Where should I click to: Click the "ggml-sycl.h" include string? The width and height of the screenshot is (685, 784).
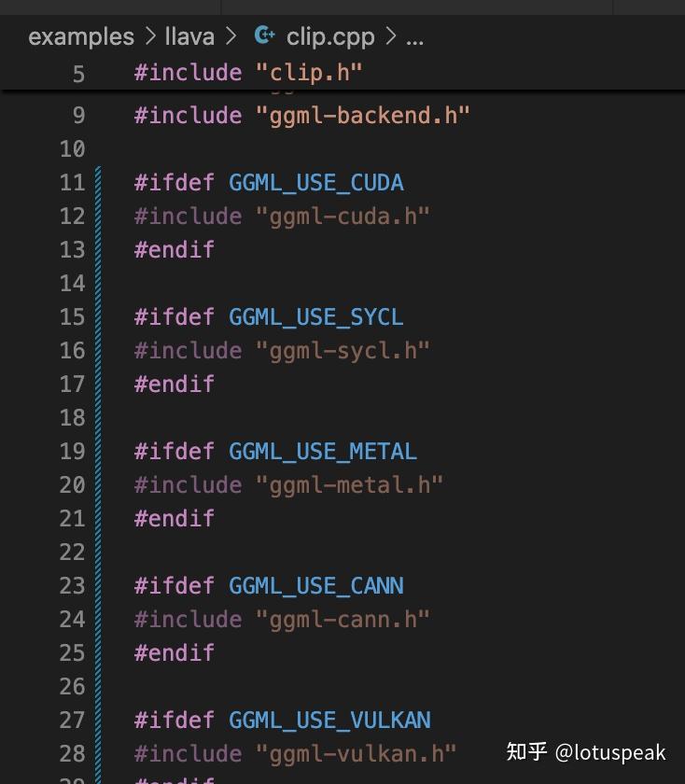(342, 350)
